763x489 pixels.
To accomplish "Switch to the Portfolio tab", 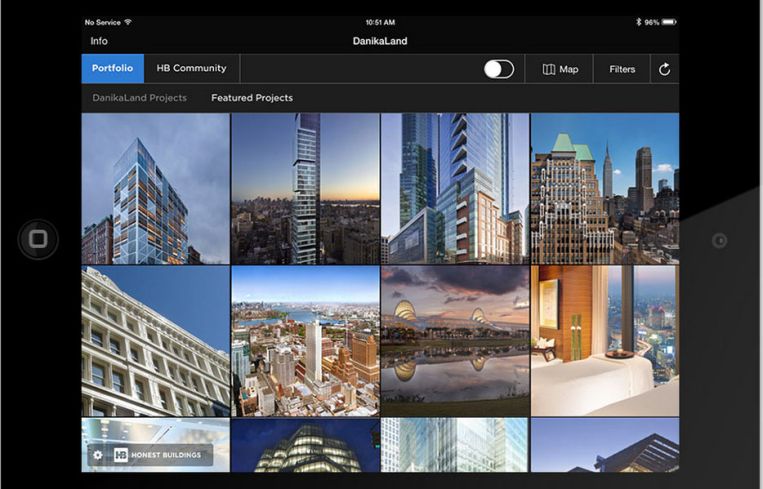I will (x=112, y=68).
